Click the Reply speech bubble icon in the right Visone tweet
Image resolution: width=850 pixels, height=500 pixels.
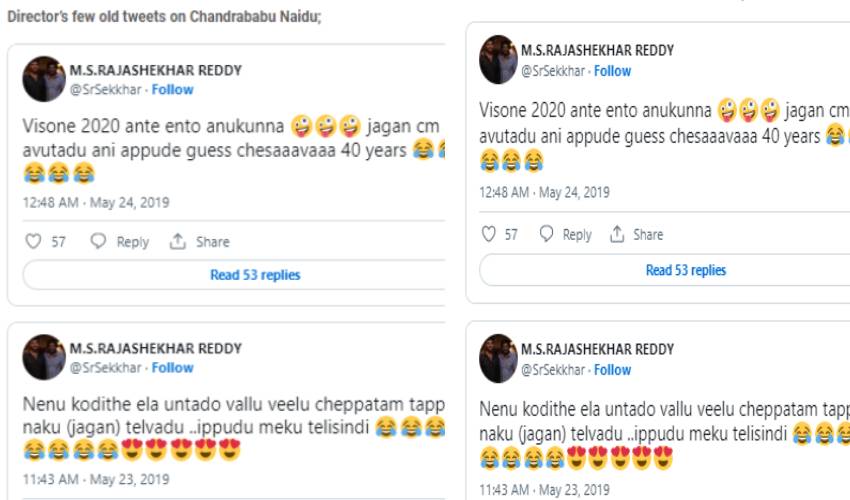[546, 234]
